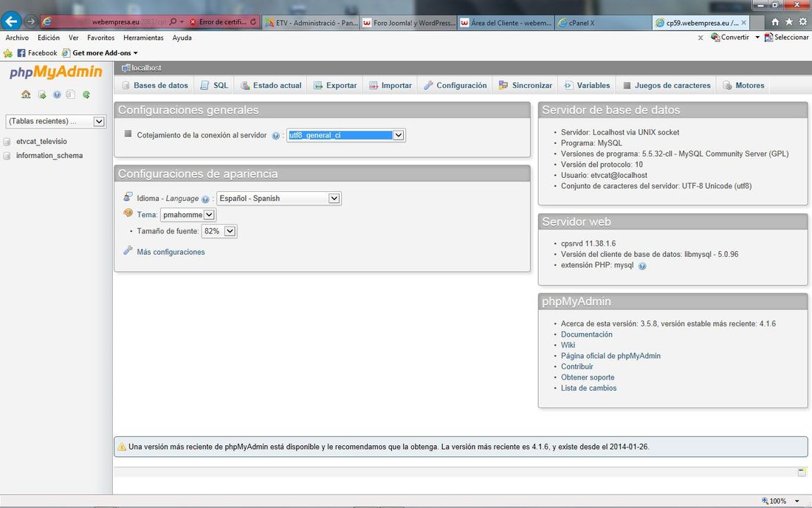This screenshot has width=812, height=508.
Task: Switch to the cPanel X browser tab
Action: pyautogui.click(x=603, y=22)
